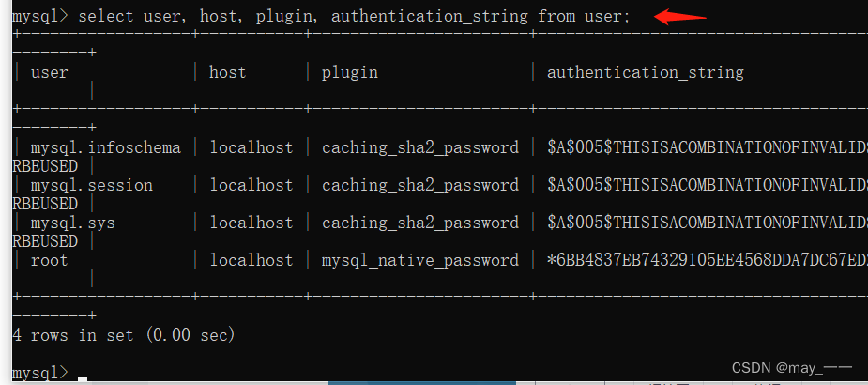Viewport: 868px width, 385px height.
Task: Click the mysql_native_password plugin value
Action: pyautogui.click(x=420, y=260)
